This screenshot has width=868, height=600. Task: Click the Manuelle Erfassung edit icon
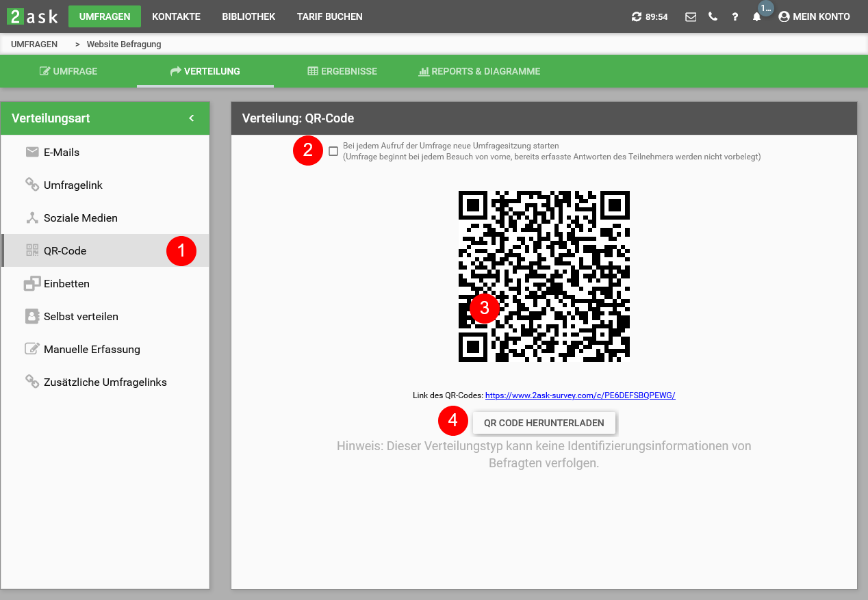coord(32,349)
